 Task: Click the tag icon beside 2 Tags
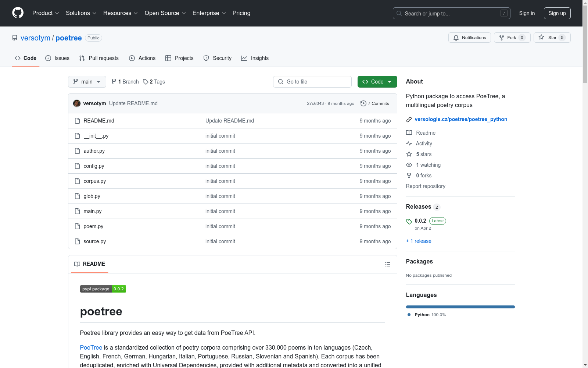coord(146,82)
